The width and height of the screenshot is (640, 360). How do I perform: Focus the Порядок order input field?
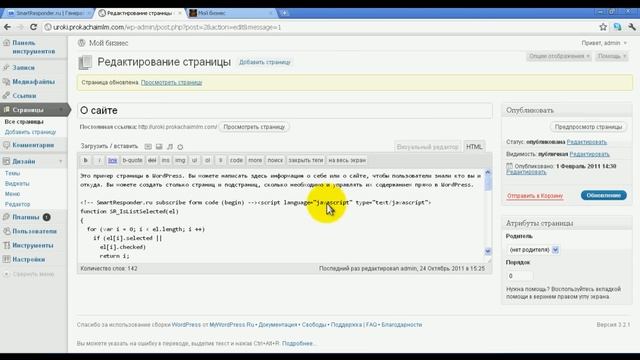point(519,276)
